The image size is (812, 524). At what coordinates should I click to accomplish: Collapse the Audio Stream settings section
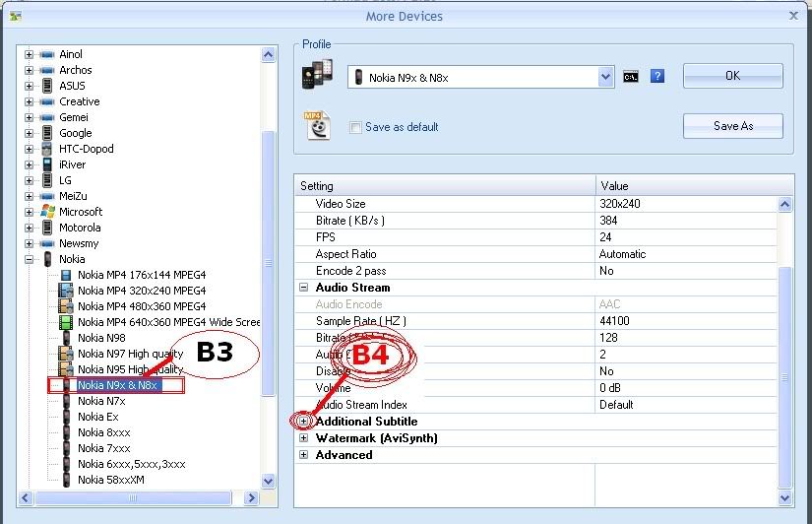pyautogui.click(x=304, y=288)
